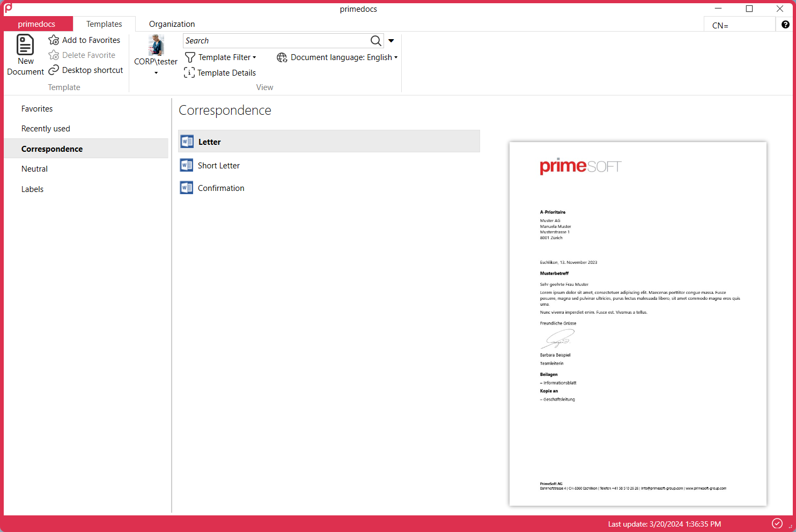Select the Neutral category
This screenshot has width=796, height=532.
point(86,169)
